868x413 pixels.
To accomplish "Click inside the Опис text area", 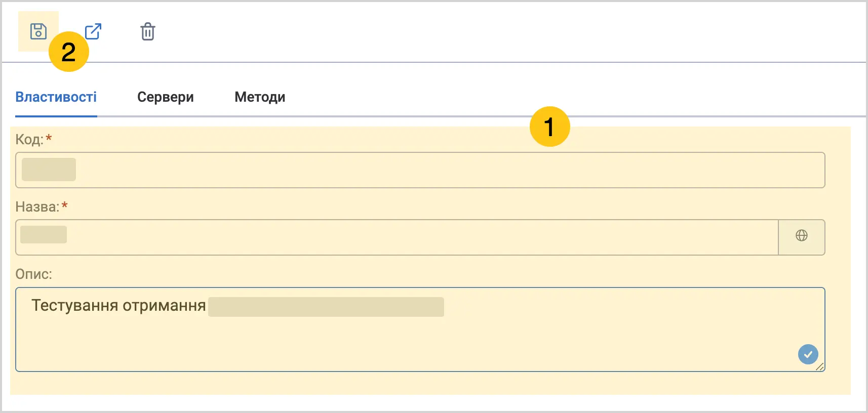I will coord(420,329).
